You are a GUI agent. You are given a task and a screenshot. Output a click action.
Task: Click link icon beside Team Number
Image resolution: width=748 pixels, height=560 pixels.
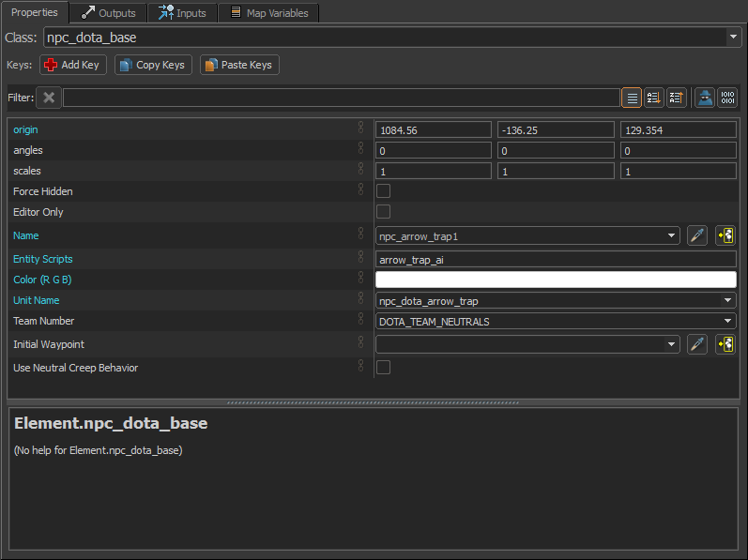click(x=360, y=318)
